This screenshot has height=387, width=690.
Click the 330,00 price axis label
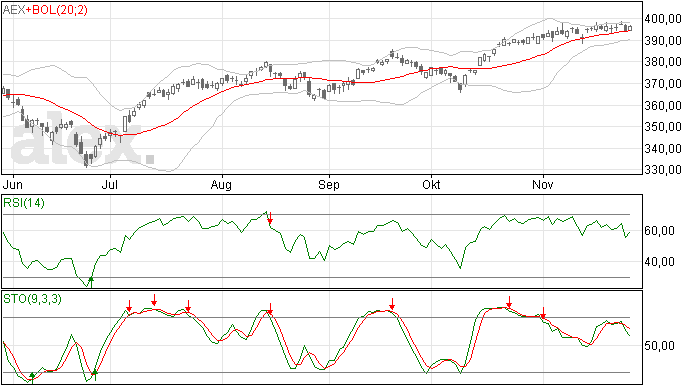pyautogui.click(x=663, y=170)
